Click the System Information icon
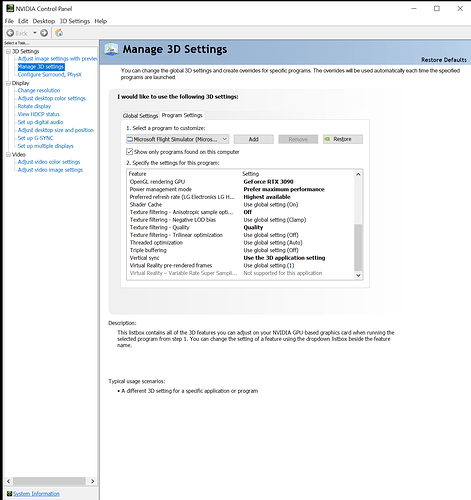The width and height of the screenshot is (471, 500). [x=9, y=494]
